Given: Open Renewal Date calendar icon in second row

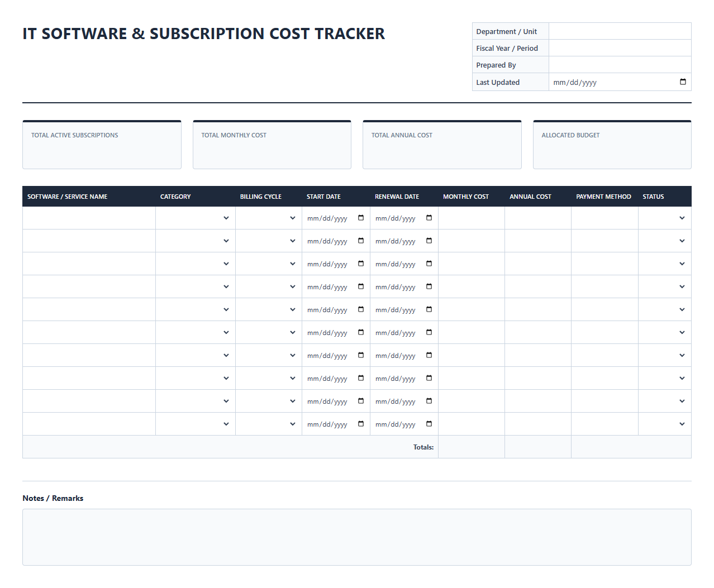Looking at the screenshot, I should point(429,241).
